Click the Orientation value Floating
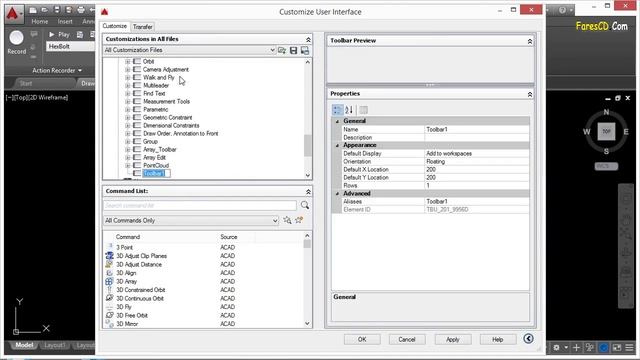 coord(477,162)
